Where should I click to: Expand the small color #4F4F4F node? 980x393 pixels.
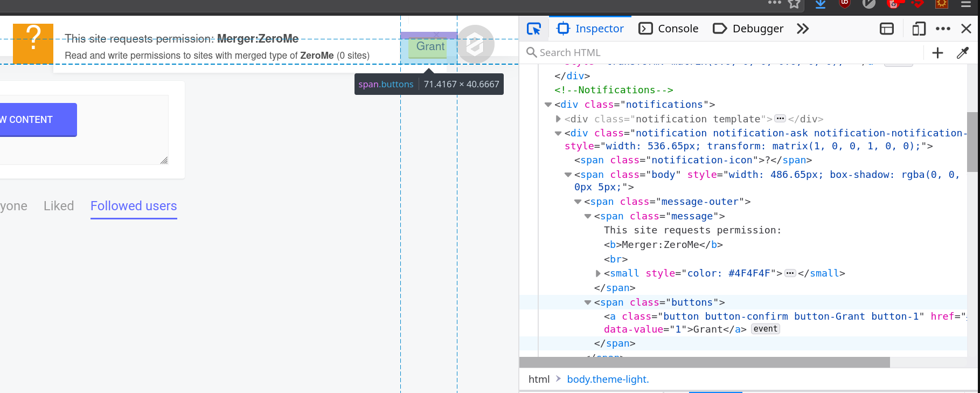(x=597, y=273)
